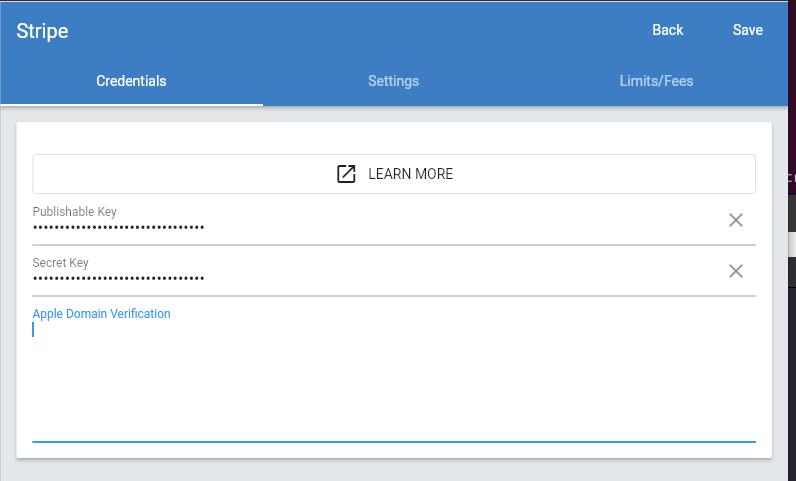Click the LEARN MORE text label
This screenshot has height=481, width=796.
411,174
